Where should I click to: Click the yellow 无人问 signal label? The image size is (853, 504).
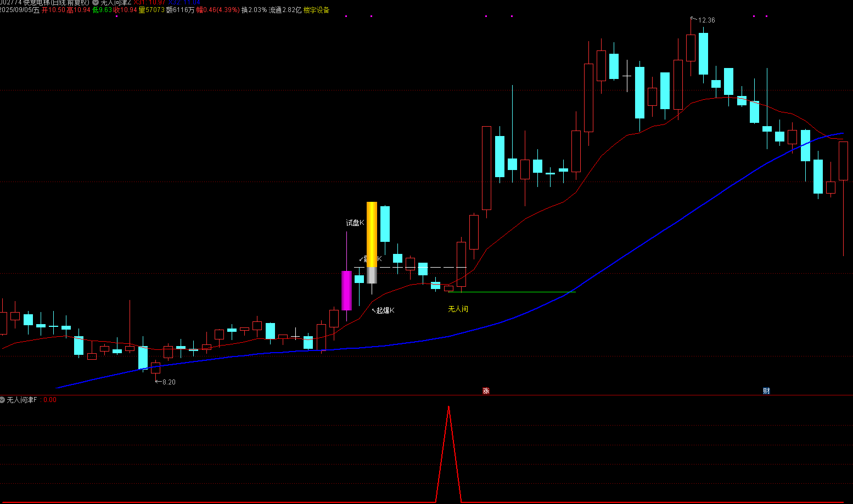458,309
